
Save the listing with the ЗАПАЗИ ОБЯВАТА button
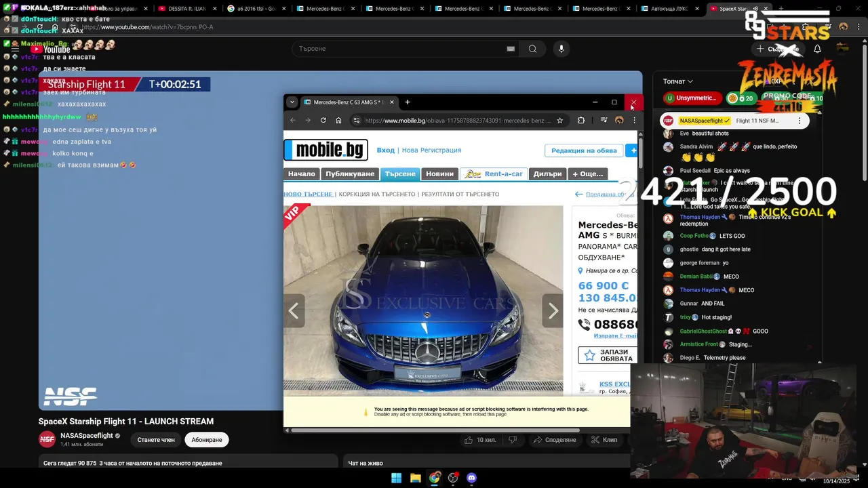tap(608, 355)
